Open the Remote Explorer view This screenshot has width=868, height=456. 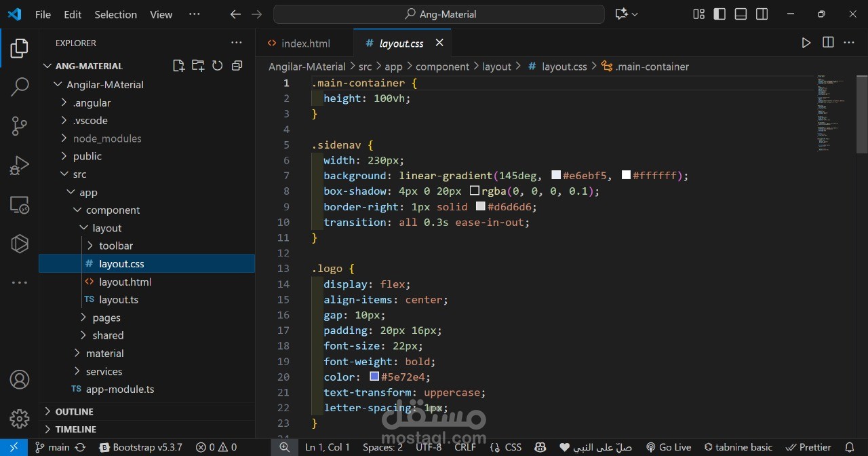(19, 204)
